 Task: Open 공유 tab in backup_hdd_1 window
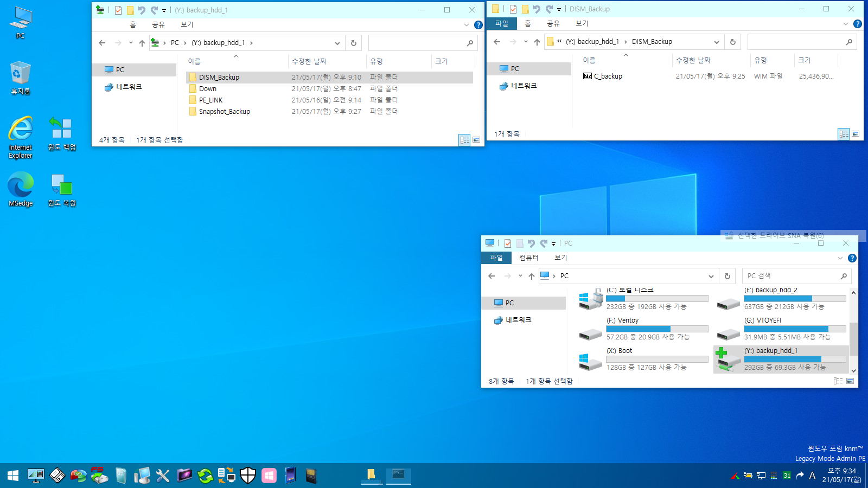point(158,25)
